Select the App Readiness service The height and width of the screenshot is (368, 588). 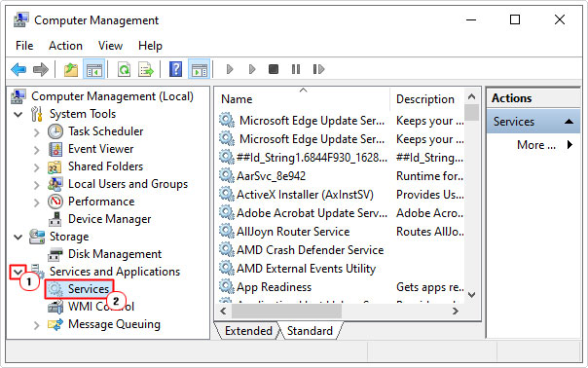tap(275, 287)
